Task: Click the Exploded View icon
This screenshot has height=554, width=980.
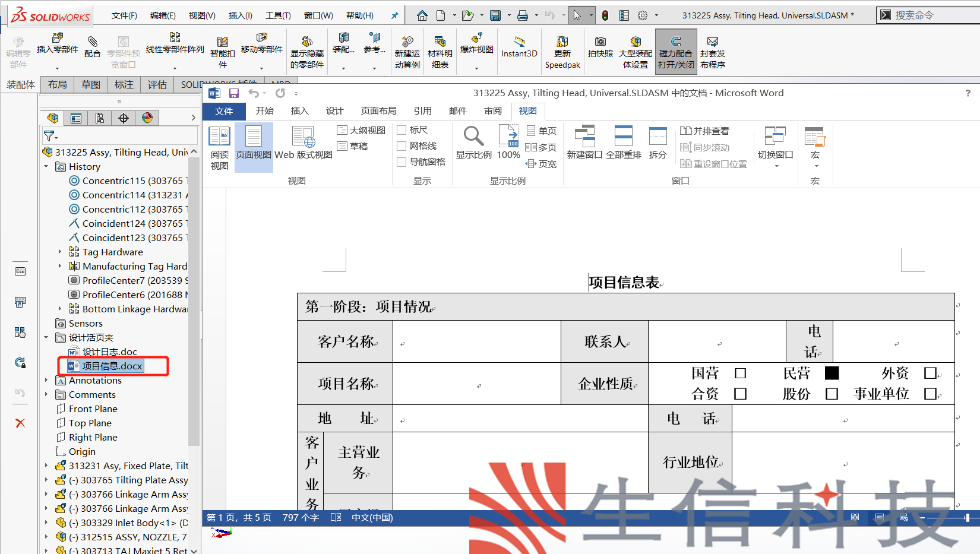Action: pos(477,43)
